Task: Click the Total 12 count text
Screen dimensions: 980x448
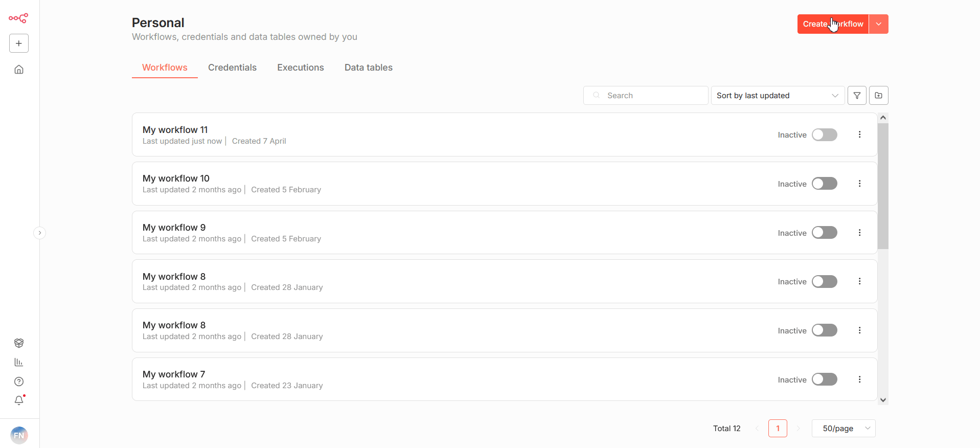Action: pos(726,429)
